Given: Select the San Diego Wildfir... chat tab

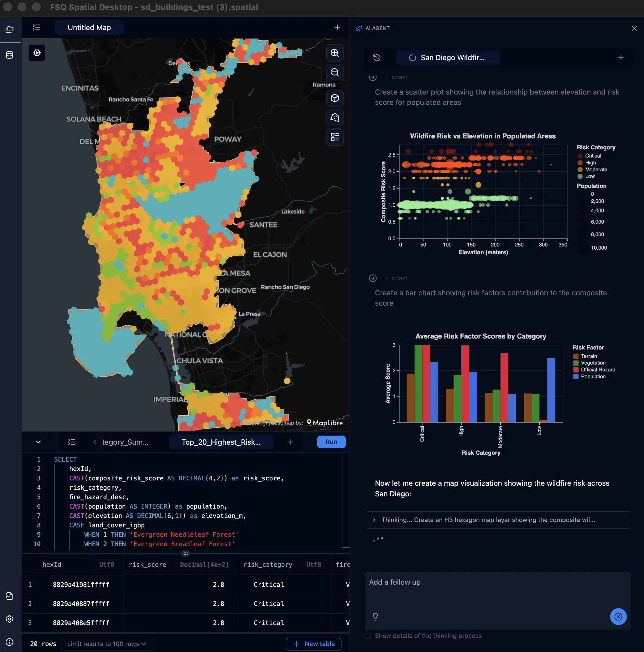Looking at the screenshot, I should 448,58.
